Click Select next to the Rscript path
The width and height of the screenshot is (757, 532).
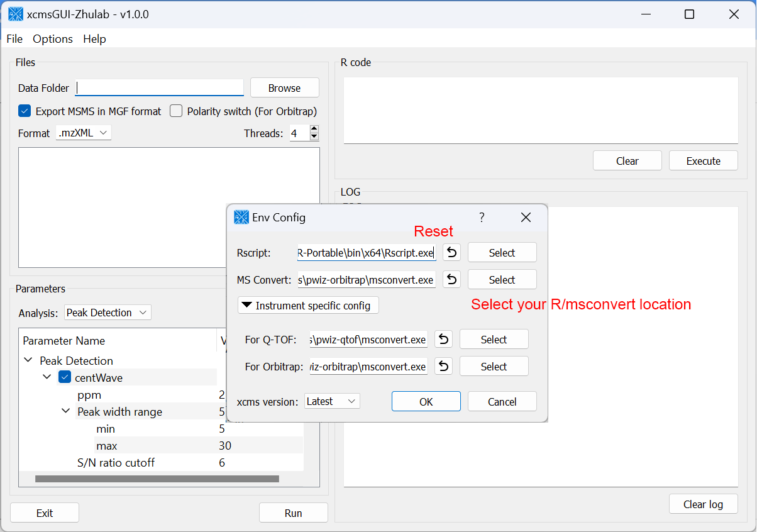click(x=502, y=253)
